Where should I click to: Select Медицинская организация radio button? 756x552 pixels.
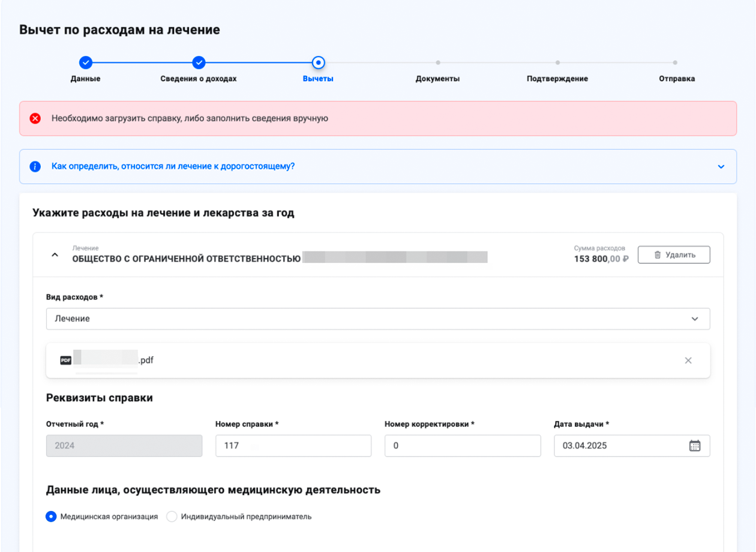[52, 517]
